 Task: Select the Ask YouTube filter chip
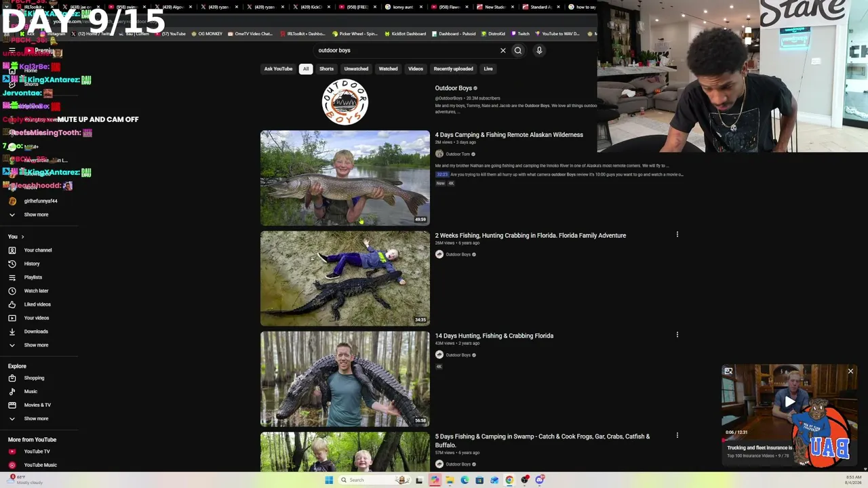(278, 68)
